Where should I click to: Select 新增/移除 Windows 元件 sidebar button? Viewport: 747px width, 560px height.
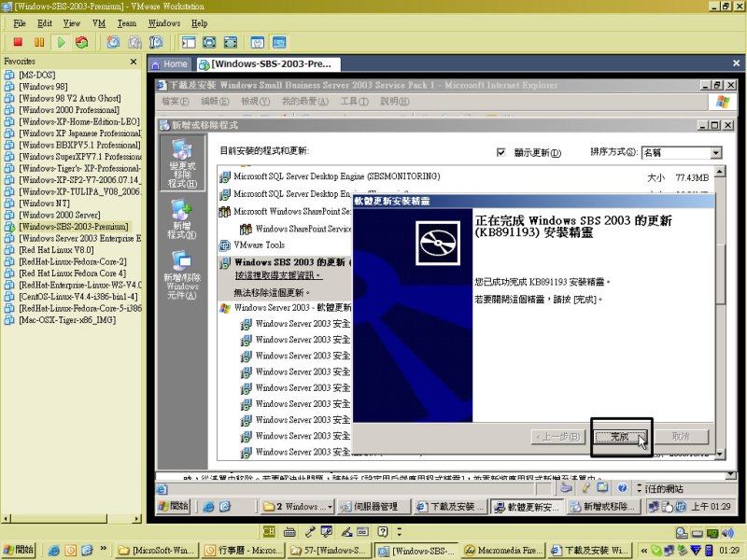pos(182,274)
